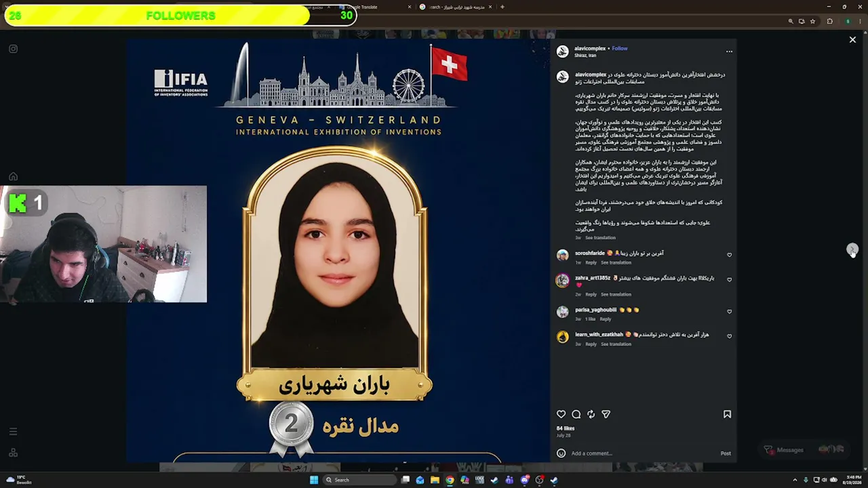This screenshot has height=488, width=868.
Task: Close the Google Translate tab
Action: click(409, 7)
